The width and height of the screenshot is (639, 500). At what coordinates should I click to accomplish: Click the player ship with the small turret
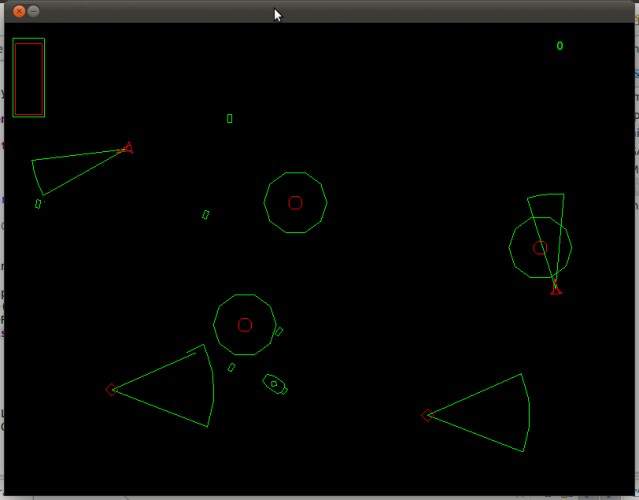(x=275, y=384)
